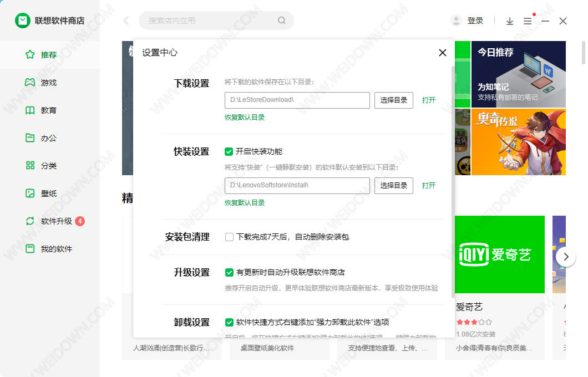Click the 爱奇艺 app name text

[x=469, y=307]
